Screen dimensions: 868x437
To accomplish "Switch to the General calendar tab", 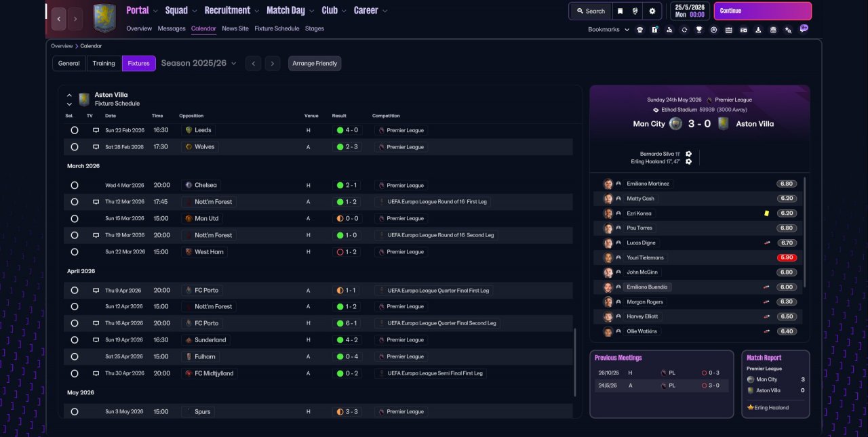I will click(x=69, y=64).
